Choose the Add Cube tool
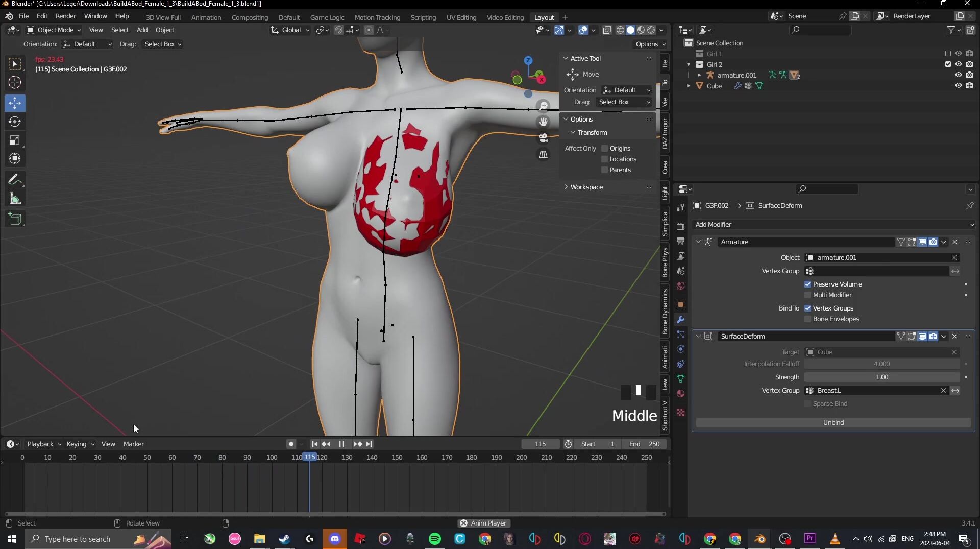Screen dimensions: 980x549 [x=15, y=219]
